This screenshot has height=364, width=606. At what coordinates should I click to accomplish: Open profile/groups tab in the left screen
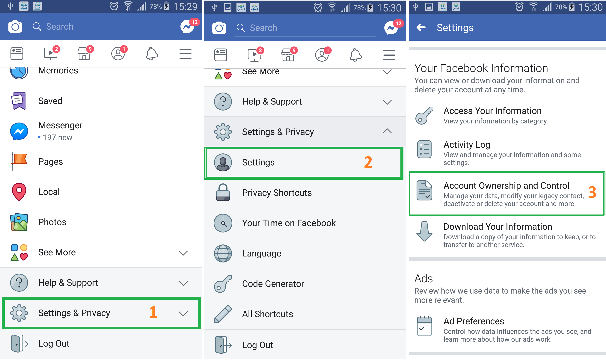118,54
